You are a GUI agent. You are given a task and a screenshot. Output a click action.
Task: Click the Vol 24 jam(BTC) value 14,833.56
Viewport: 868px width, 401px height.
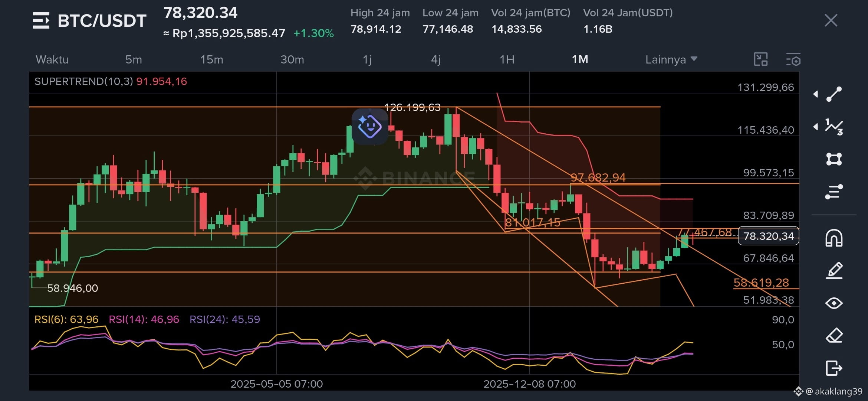click(x=516, y=29)
